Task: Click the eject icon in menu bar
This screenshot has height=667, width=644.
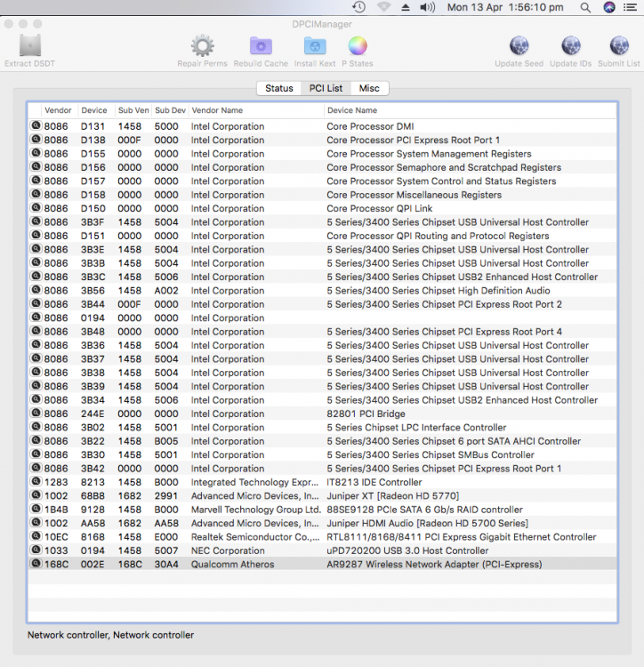Action: (x=406, y=7)
